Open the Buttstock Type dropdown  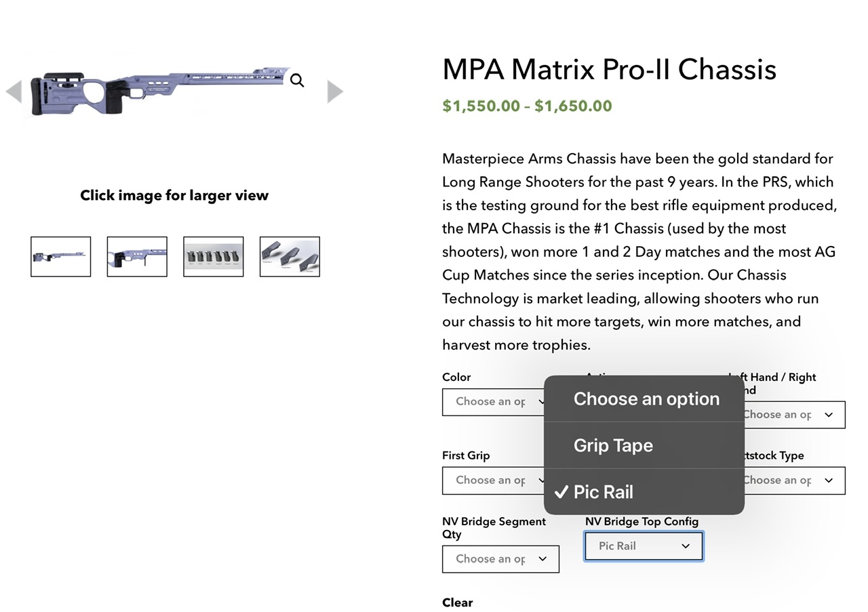[793, 481]
